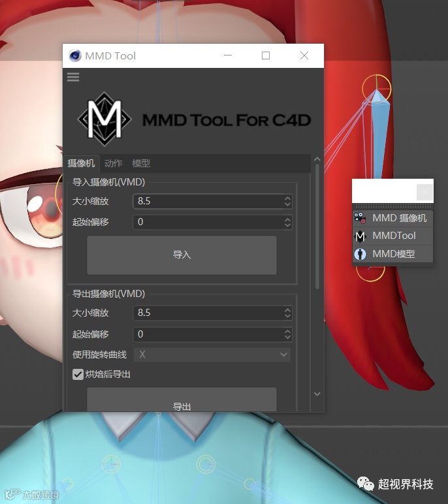Click the scroll up arrow in MMD Tool
Screen dimensions: 448x504
click(317, 159)
